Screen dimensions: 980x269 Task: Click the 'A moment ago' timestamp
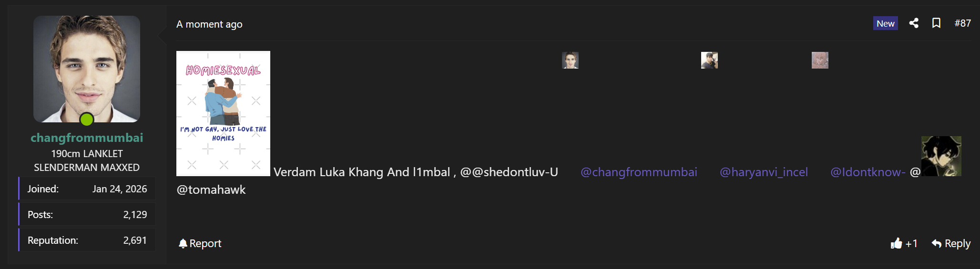pyautogui.click(x=209, y=24)
